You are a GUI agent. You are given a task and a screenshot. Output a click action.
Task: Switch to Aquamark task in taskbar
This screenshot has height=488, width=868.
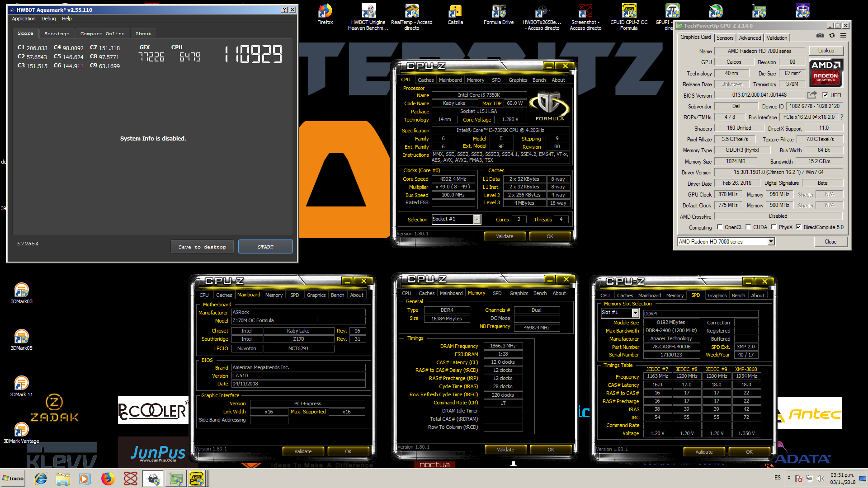pyautogui.click(x=154, y=479)
